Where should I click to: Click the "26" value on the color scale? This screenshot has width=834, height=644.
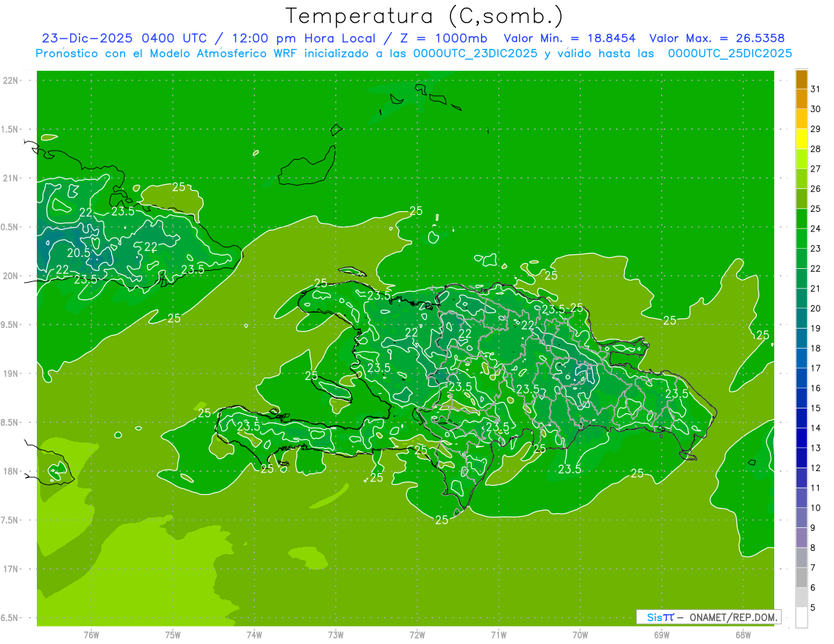(x=816, y=189)
